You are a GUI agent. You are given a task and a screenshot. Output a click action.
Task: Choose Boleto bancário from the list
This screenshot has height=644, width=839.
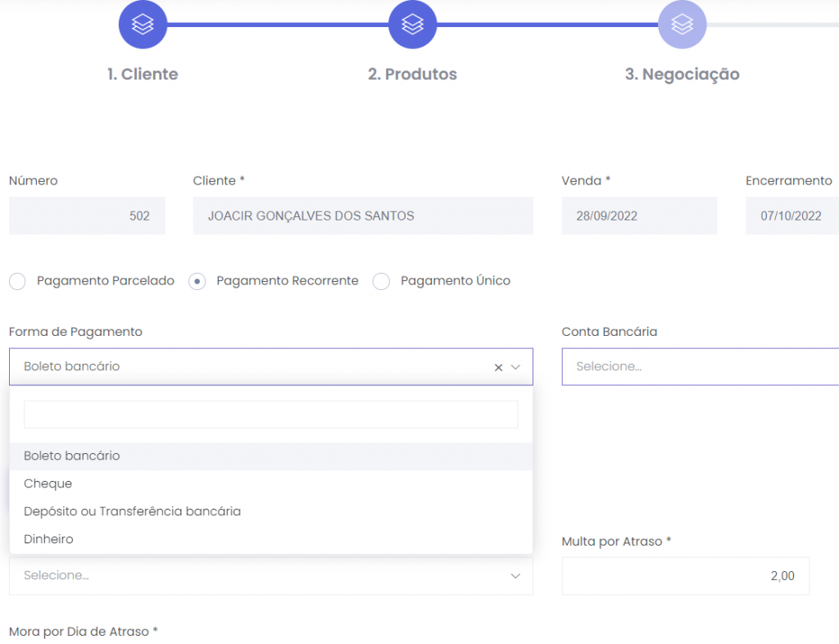(72, 456)
